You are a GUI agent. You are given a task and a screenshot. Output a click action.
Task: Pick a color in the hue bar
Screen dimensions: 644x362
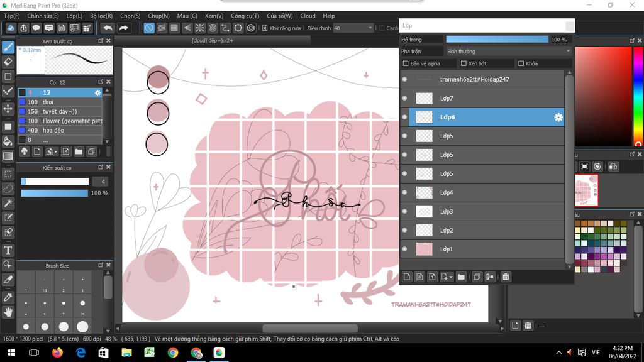pos(638,96)
